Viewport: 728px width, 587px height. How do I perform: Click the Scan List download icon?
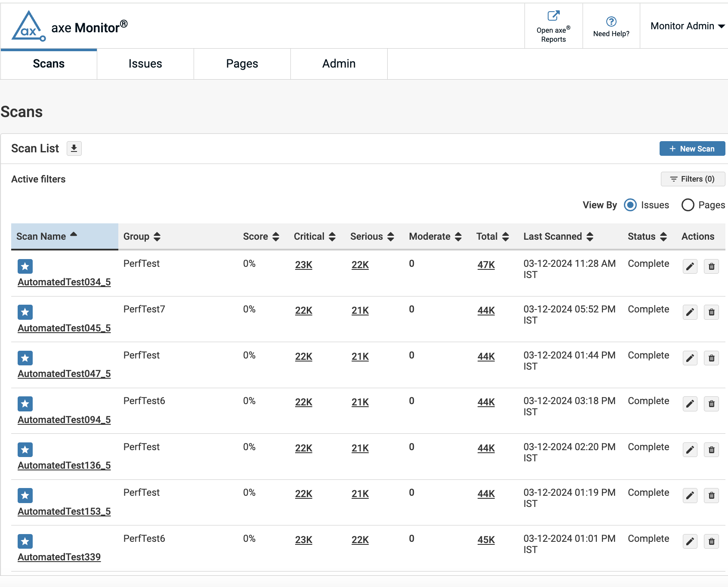click(x=74, y=148)
